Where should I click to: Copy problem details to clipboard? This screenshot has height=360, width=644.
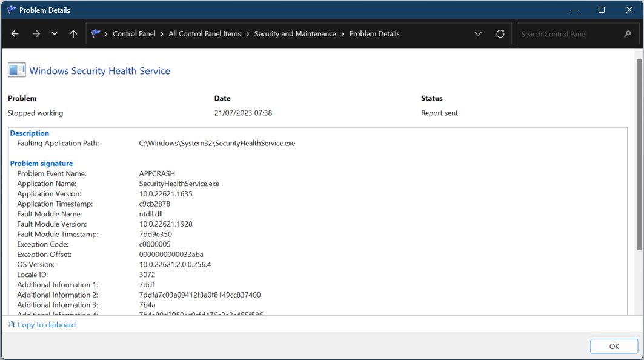(x=47, y=325)
